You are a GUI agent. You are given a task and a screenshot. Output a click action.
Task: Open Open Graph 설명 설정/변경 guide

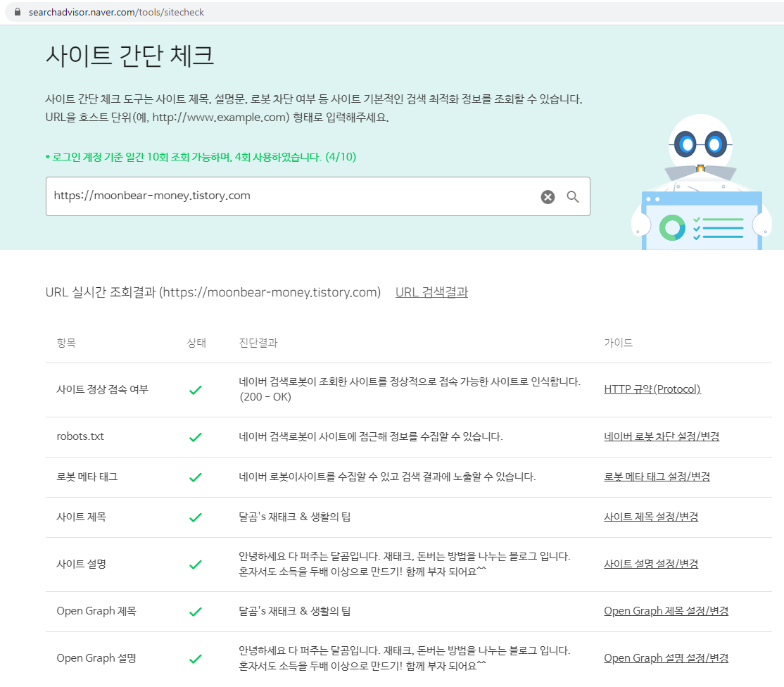click(666, 658)
